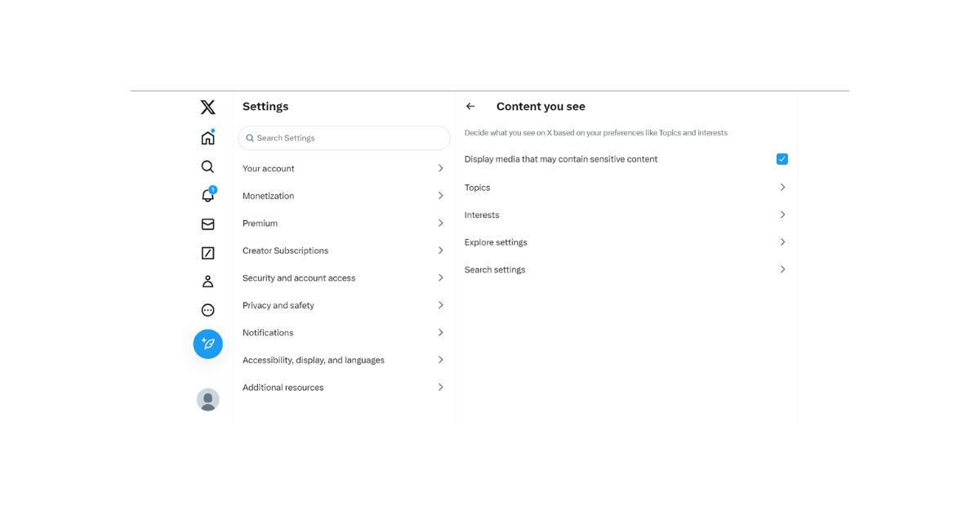
Task: Expand the Topics chevron
Action: coord(782,188)
